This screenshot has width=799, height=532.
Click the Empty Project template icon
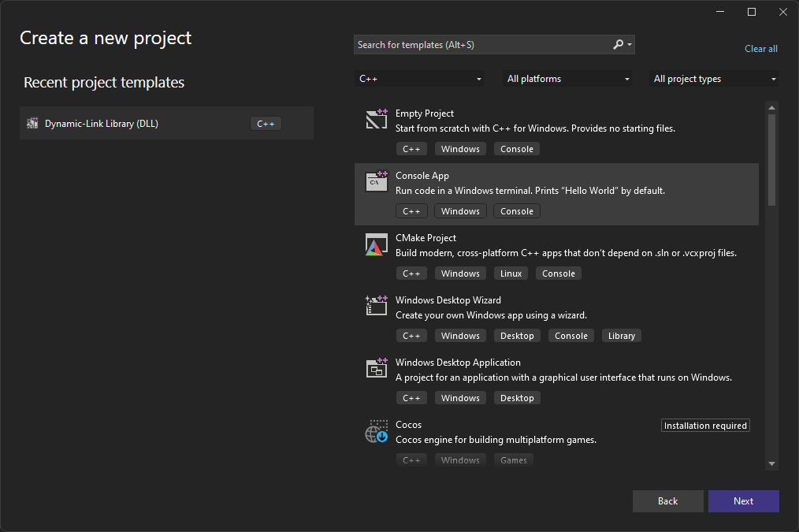click(377, 119)
